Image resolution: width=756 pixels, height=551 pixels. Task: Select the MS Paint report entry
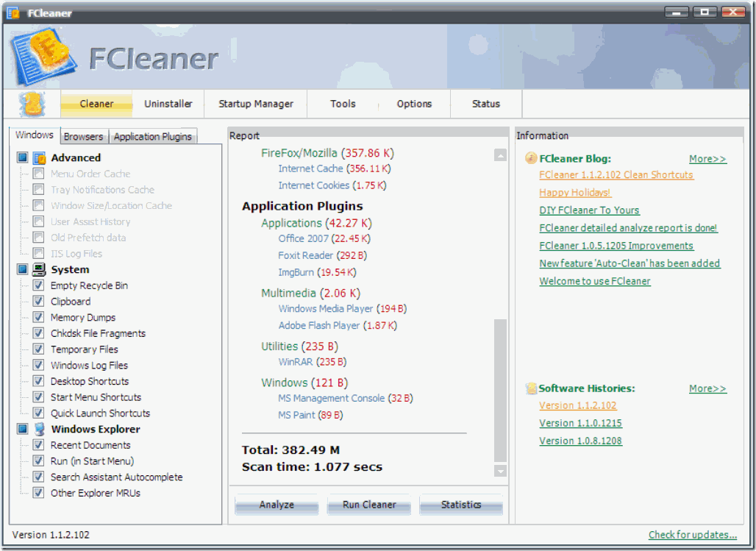pos(310,415)
